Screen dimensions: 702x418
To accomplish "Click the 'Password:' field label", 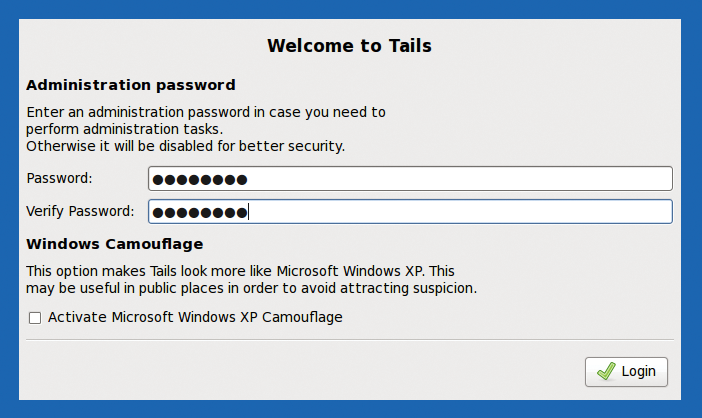I will point(59,179).
